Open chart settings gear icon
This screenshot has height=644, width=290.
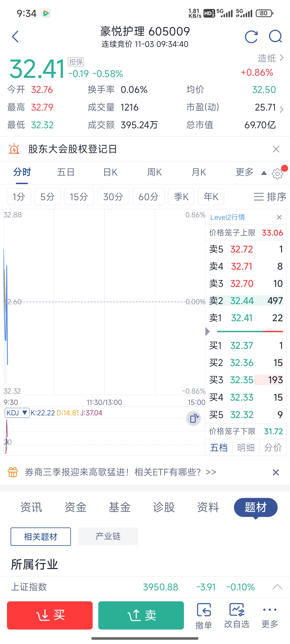point(277,174)
